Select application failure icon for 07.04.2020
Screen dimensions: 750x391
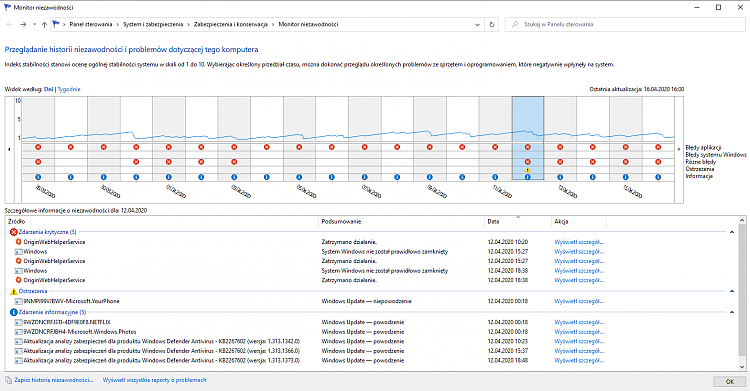pos(364,147)
